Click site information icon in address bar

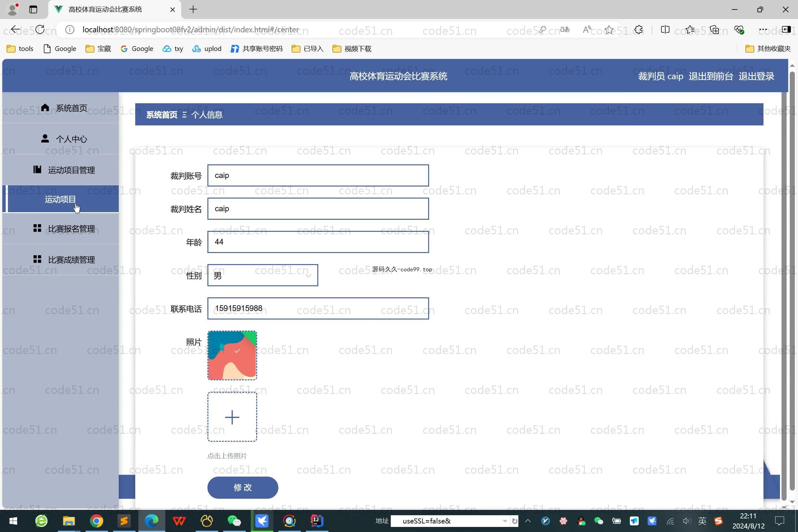click(70, 30)
